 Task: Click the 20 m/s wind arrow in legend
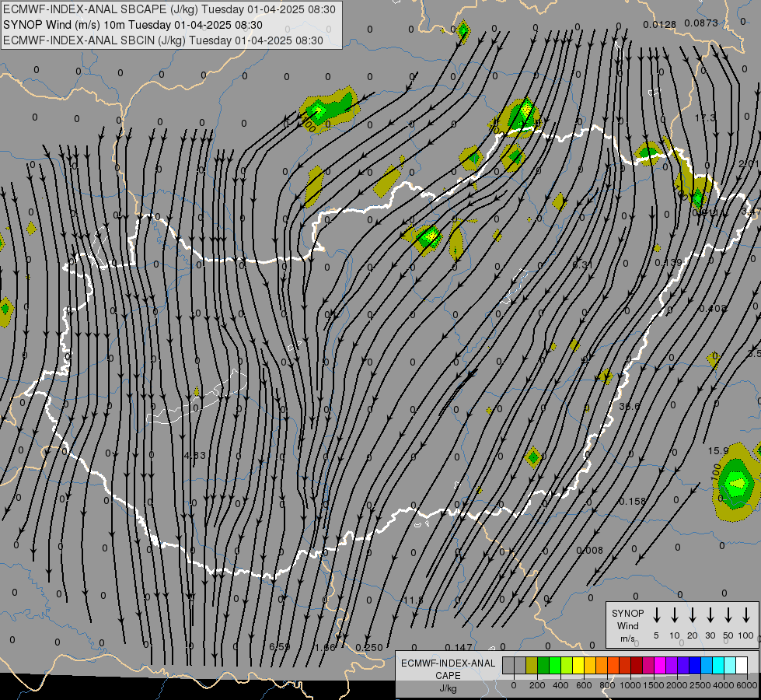693,615
